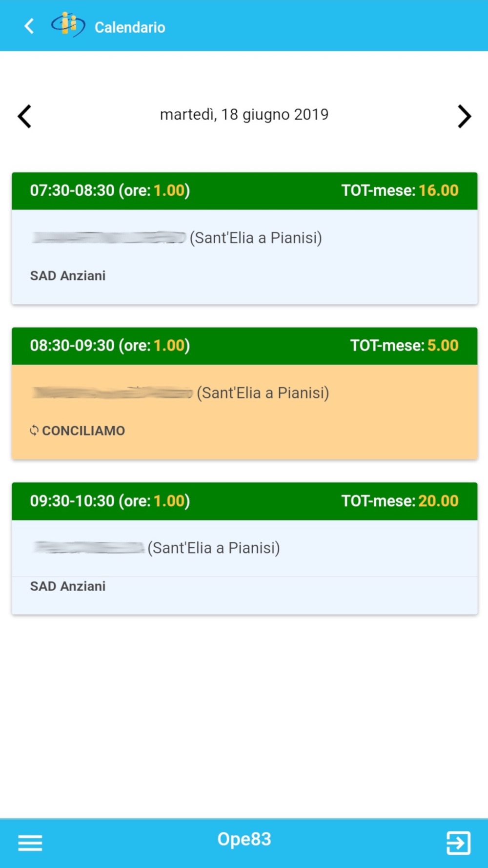Tap the logout exit icon

tap(458, 843)
